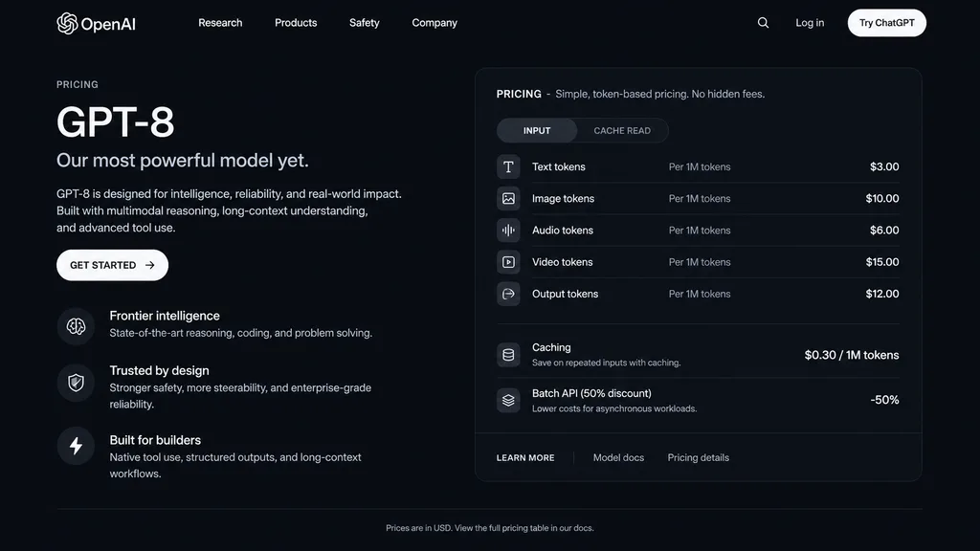The width and height of the screenshot is (980, 551).
Task: Click the LEARN MORE label
Action: pyautogui.click(x=525, y=458)
